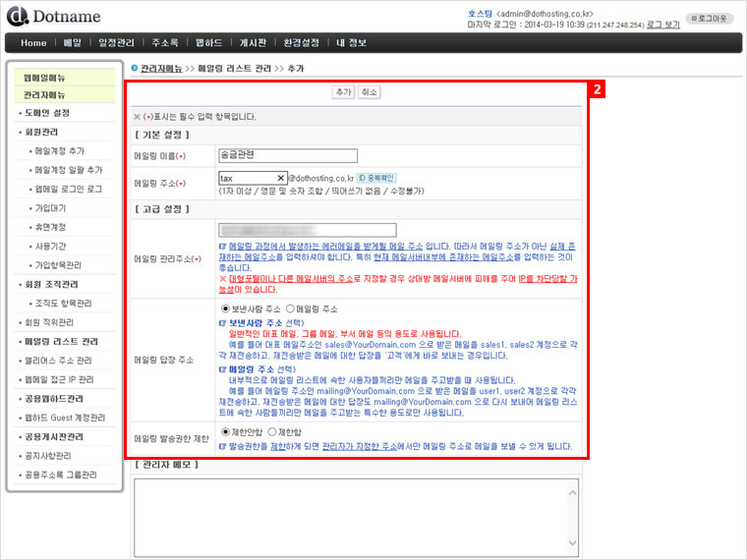This screenshot has height=560, width=747.
Task: Click the 로그아웃 button
Action: click(709, 18)
